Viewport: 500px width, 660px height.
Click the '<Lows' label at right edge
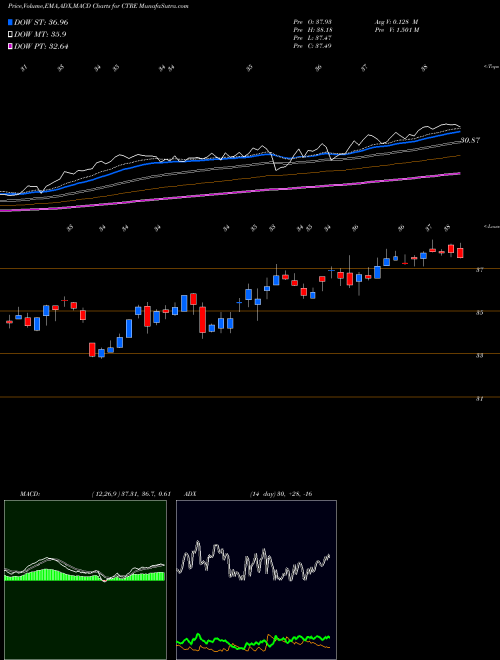tap(491, 227)
